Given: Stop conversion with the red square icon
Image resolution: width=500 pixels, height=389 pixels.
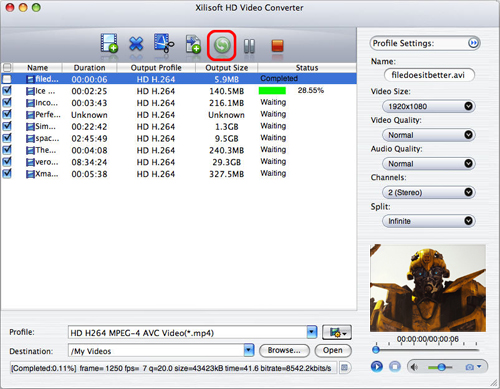Looking at the screenshot, I should click(x=277, y=46).
